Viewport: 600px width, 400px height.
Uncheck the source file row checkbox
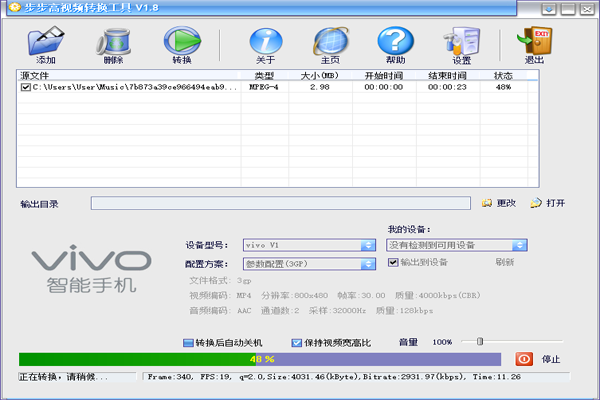point(26,87)
